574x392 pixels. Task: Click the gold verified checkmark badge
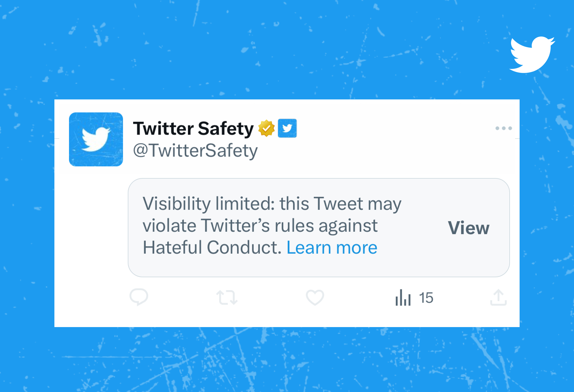266,128
